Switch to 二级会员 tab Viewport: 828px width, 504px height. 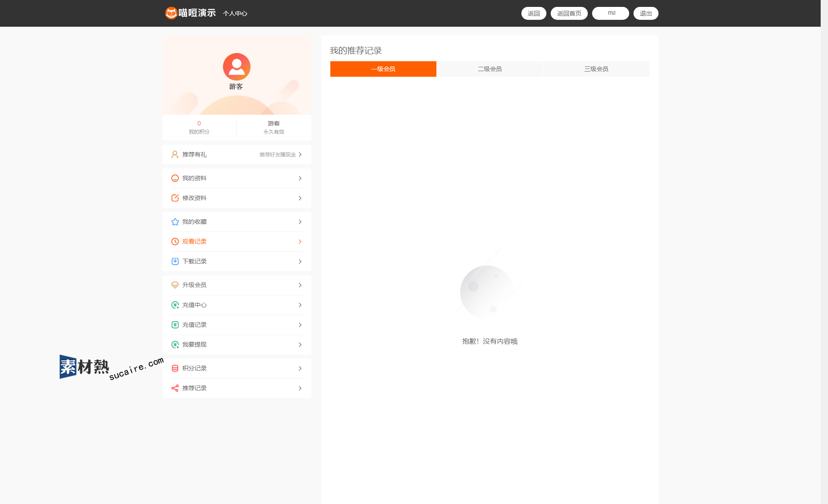coord(489,69)
